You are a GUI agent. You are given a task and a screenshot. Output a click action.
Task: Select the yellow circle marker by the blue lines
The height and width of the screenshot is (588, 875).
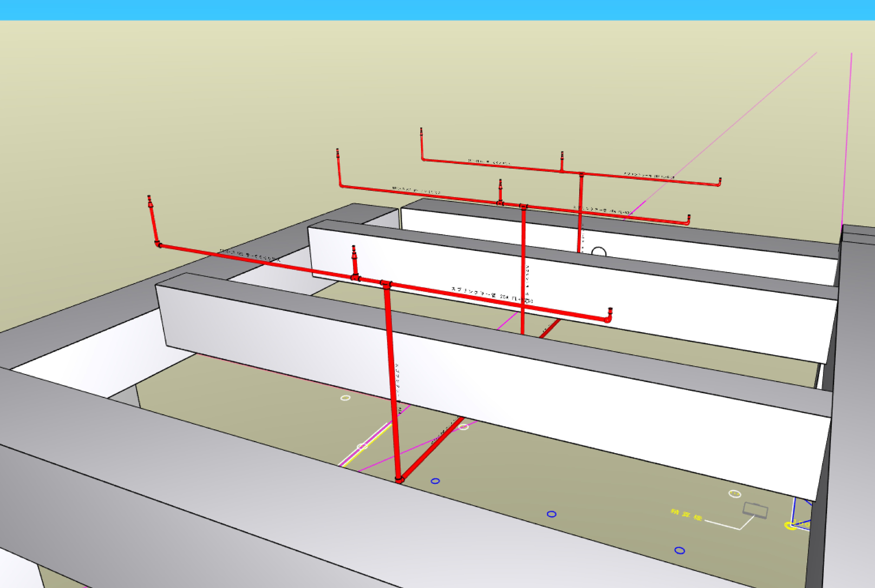791,526
